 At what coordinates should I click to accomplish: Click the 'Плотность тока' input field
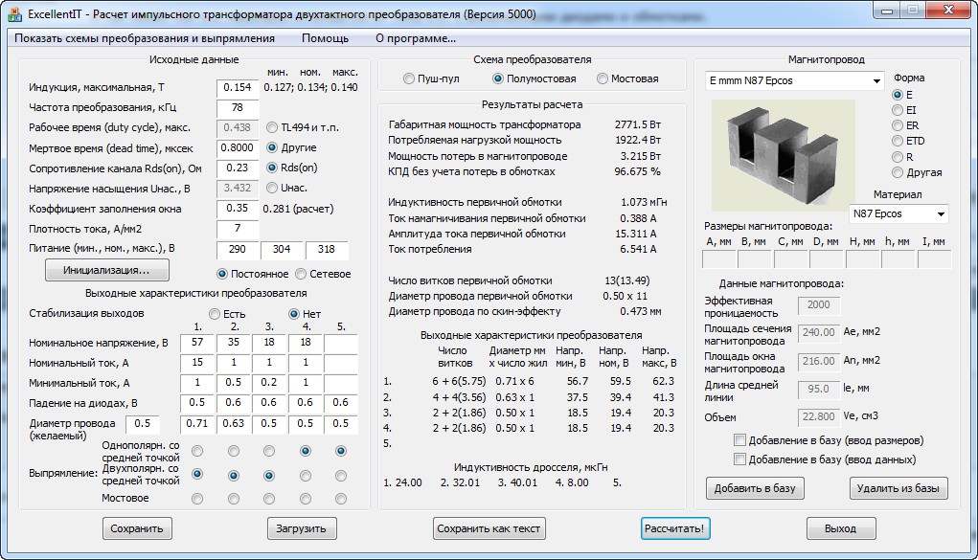(238, 229)
